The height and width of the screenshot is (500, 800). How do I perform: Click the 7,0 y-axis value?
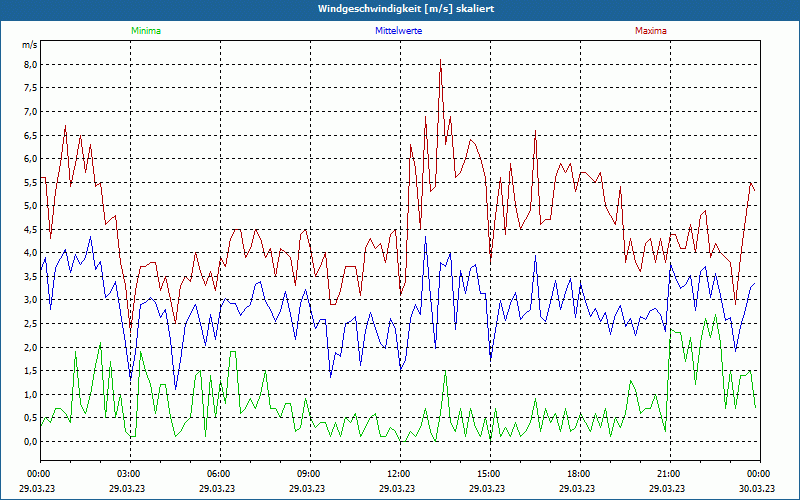point(31,112)
